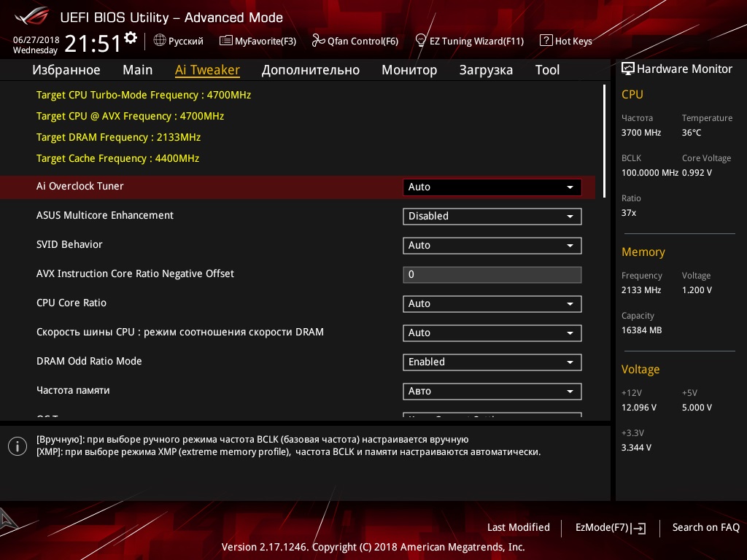Click the 21:51 clock display
Screen dimensions: 747x560
click(x=93, y=44)
